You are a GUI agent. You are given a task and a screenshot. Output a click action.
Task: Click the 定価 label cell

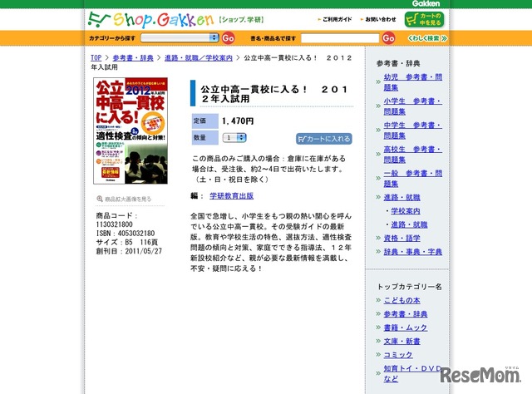(x=205, y=121)
